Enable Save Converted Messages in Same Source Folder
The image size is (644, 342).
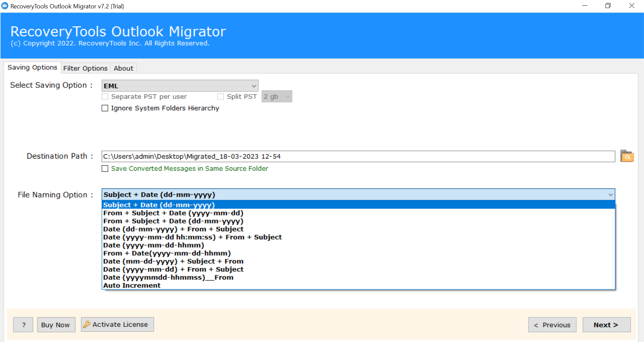[105, 168]
